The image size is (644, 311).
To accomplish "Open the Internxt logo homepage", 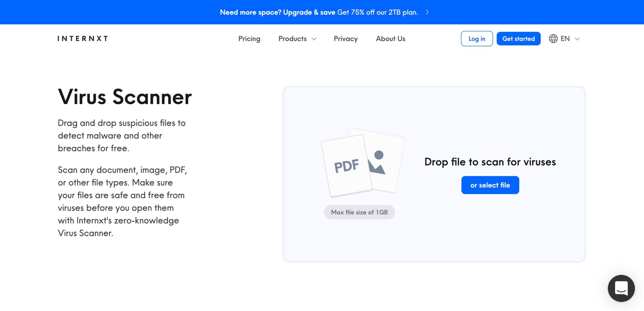I will [82, 38].
